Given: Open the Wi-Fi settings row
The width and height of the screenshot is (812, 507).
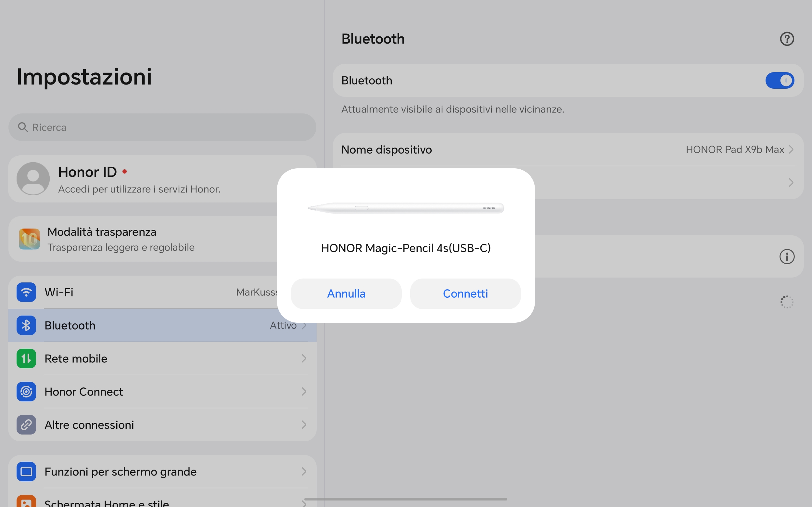Looking at the screenshot, I should 162,292.
